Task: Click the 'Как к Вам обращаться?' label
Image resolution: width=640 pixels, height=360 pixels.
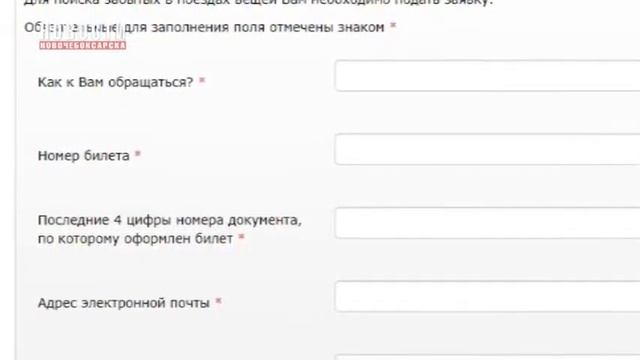Action: 116,82
